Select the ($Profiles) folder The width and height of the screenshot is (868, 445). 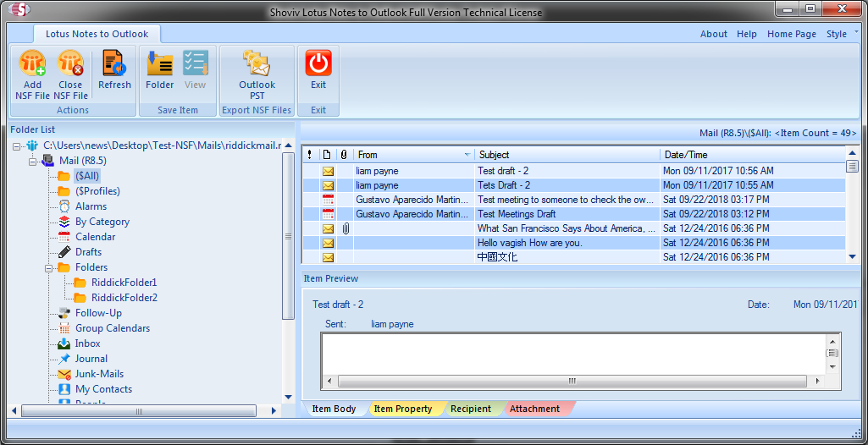click(97, 191)
